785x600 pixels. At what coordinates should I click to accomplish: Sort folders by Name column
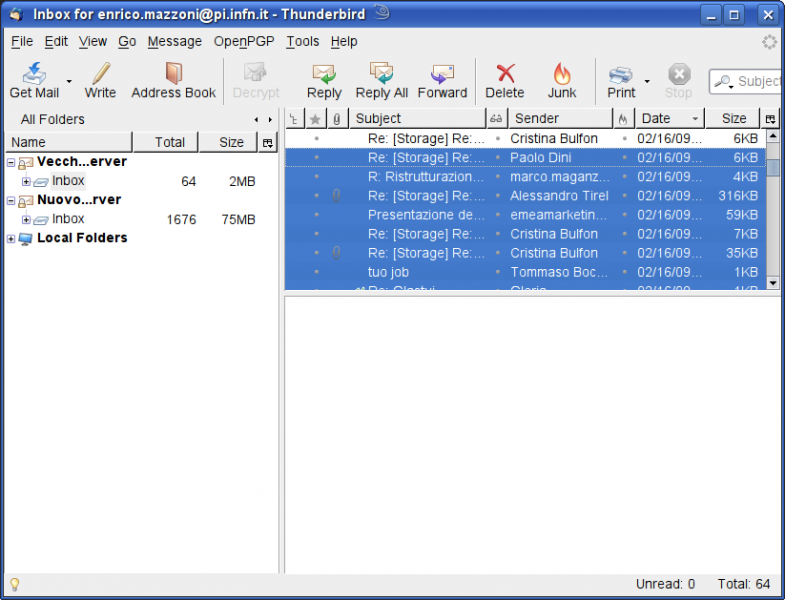coord(69,142)
